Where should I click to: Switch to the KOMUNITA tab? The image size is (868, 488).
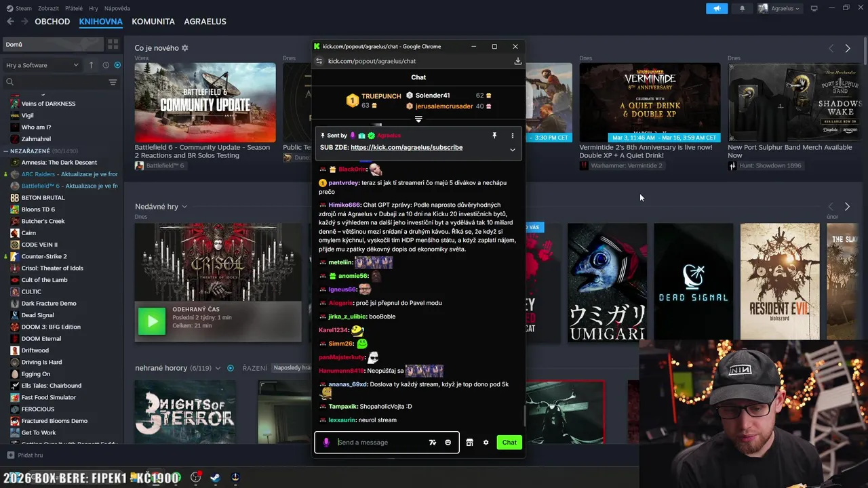[153, 22]
